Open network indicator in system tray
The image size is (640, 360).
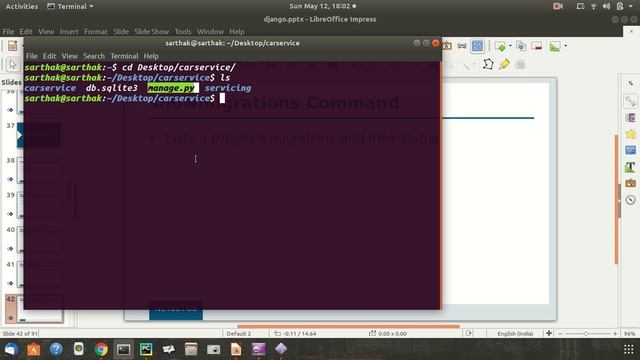click(x=593, y=6)
